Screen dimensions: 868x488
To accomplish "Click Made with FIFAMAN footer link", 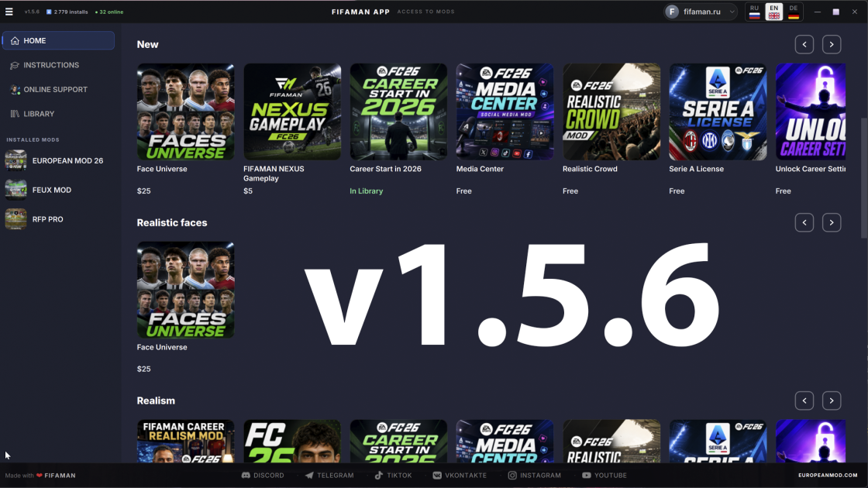I will (x=40, y=476).
